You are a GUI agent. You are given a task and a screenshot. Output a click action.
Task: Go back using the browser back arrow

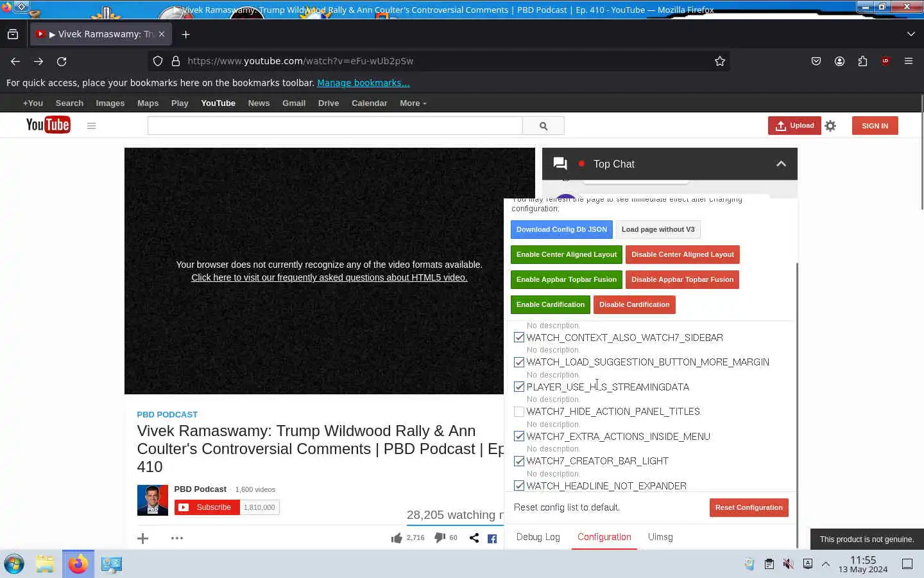pyautogui.click(x=15, y=61)
